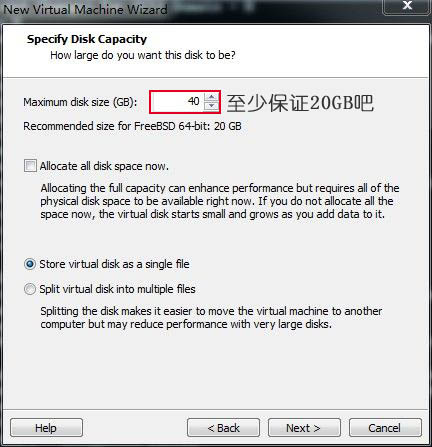Close the New Virtual Machine Wizard window
The width and height of the screenshot is (432, 447).
[407, 6]
